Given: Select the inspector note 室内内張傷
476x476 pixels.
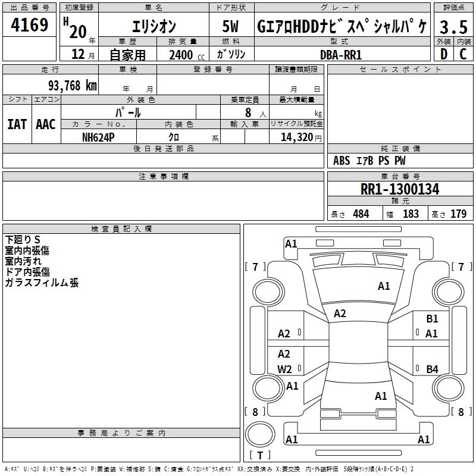Looking at the screenshot, I should [x=27, y=250].
